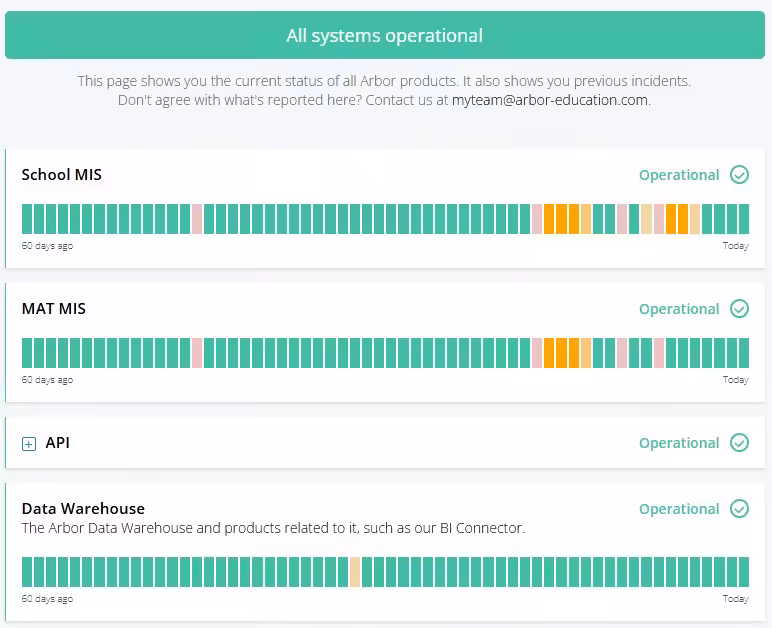Click Data Warehouse Operational status text

point(679,509)
